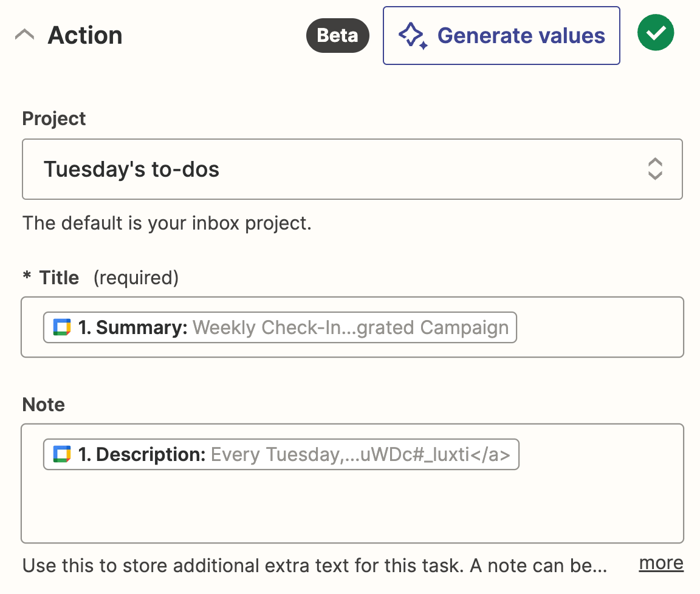This screenshot has width=700, height=594.
Task: Collapse the Action section chevron
Action: (25, 35)
